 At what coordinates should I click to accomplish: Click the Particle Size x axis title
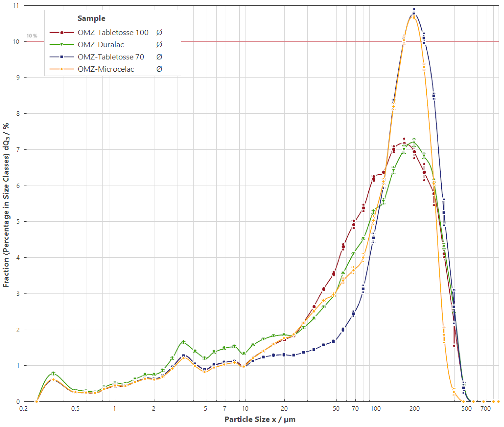click(260, 419)
